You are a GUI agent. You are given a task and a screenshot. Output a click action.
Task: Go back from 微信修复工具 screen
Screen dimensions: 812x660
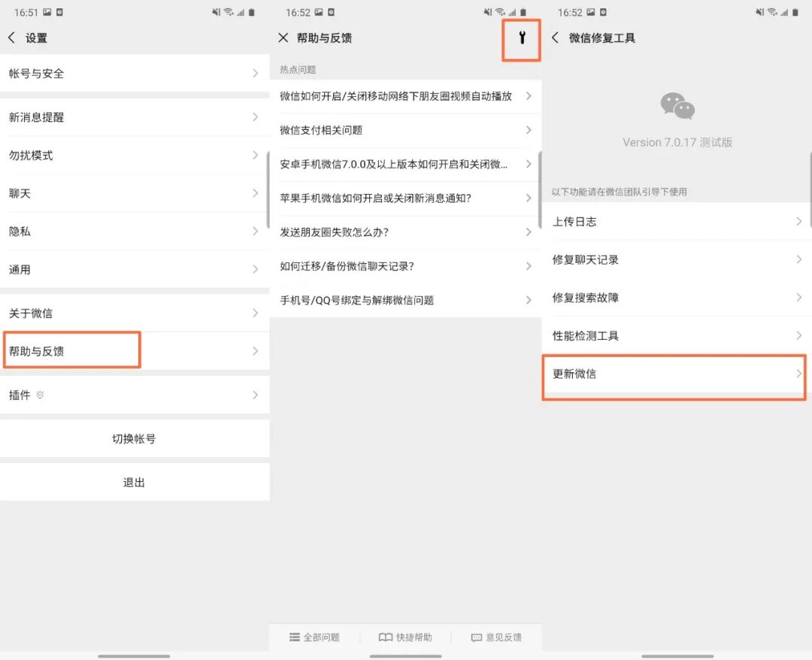point(555,38)
